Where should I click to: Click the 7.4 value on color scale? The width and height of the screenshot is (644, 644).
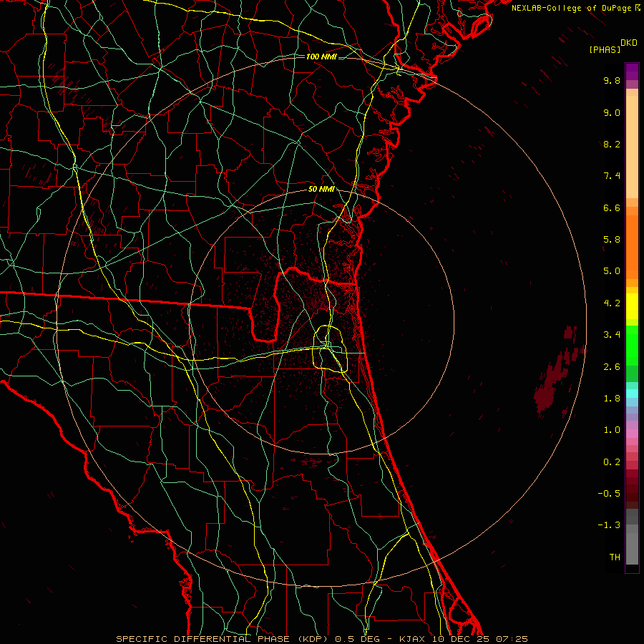point(612,176)
